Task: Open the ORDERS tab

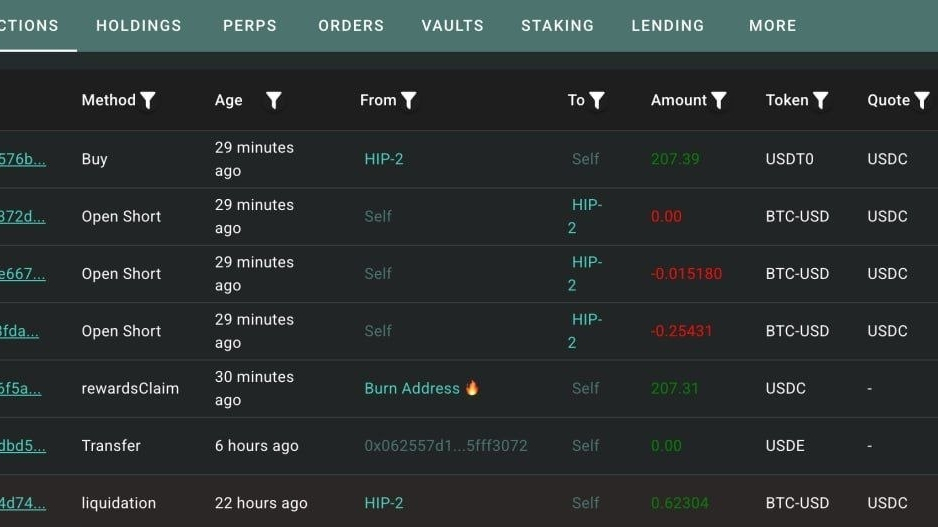Action: pyautogui.click(x=351, y=26)
